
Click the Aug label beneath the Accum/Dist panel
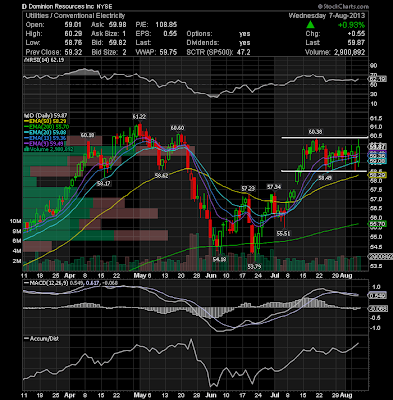tap(347, 395)
